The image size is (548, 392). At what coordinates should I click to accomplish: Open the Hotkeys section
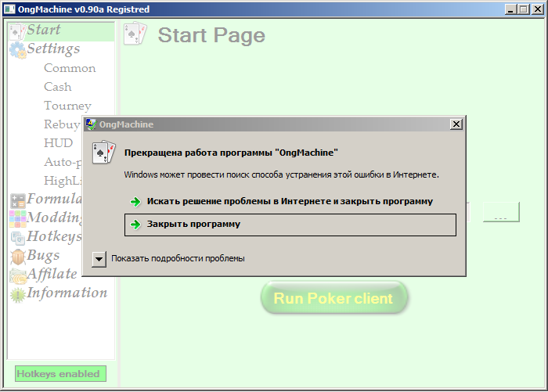54,237
